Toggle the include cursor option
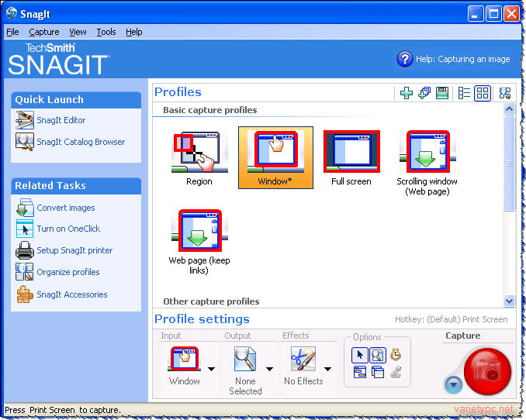The width and height of the screenshot is (526, 420). (x=360, y=355)
